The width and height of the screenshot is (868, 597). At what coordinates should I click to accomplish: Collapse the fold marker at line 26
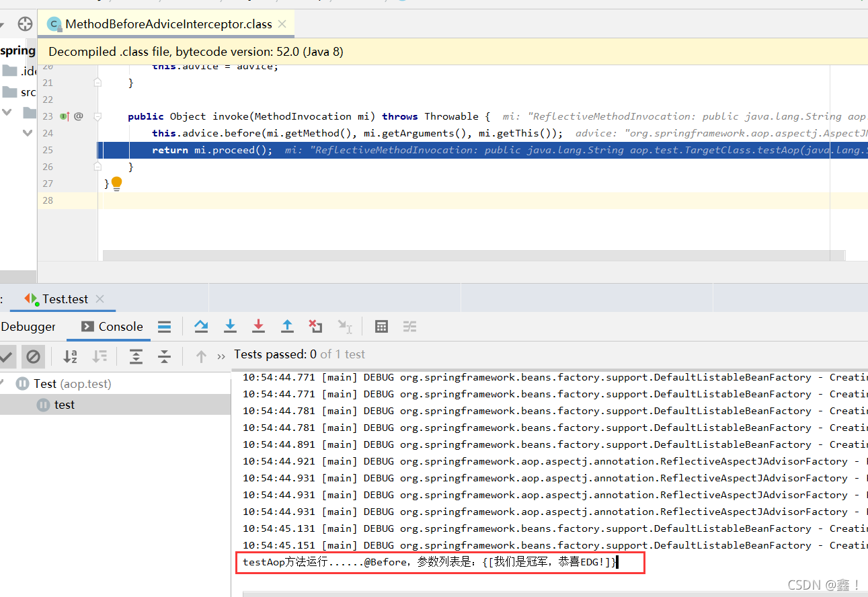click(97, 166)
